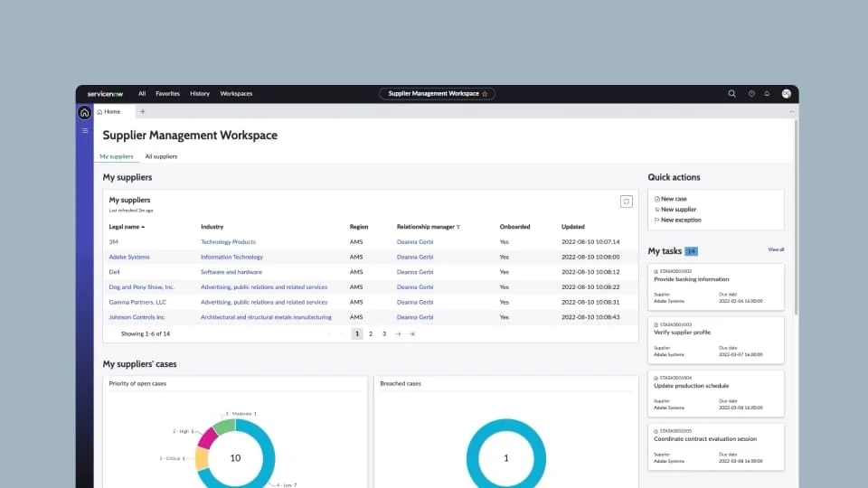Go to page 3 of suppliers

pos(384,334)
